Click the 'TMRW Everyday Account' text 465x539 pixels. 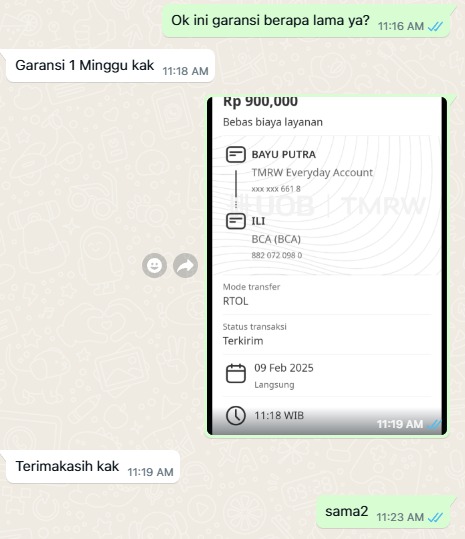point(312,173)
